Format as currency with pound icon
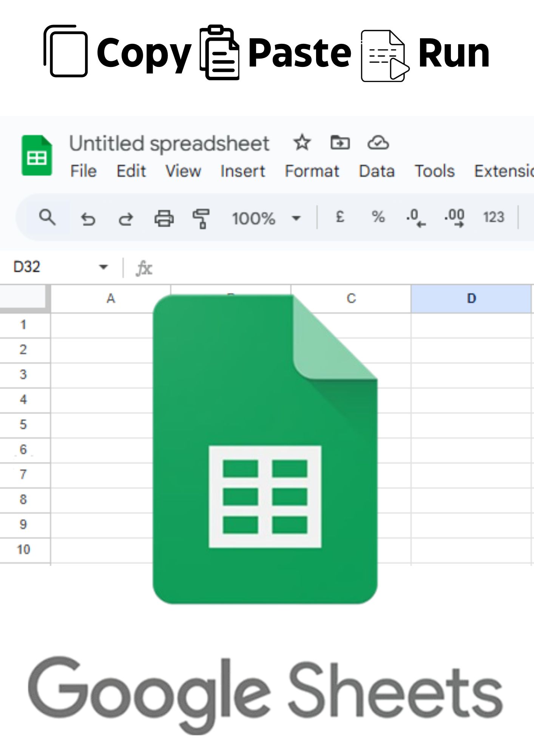Image resolution: width=534 pixels, height=756 pixels. 340,217
